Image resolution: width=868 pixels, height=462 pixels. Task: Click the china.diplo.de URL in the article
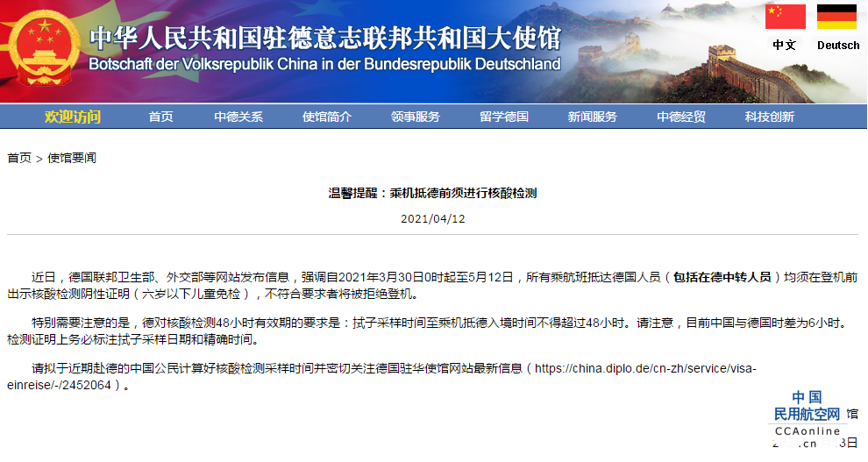381,377
